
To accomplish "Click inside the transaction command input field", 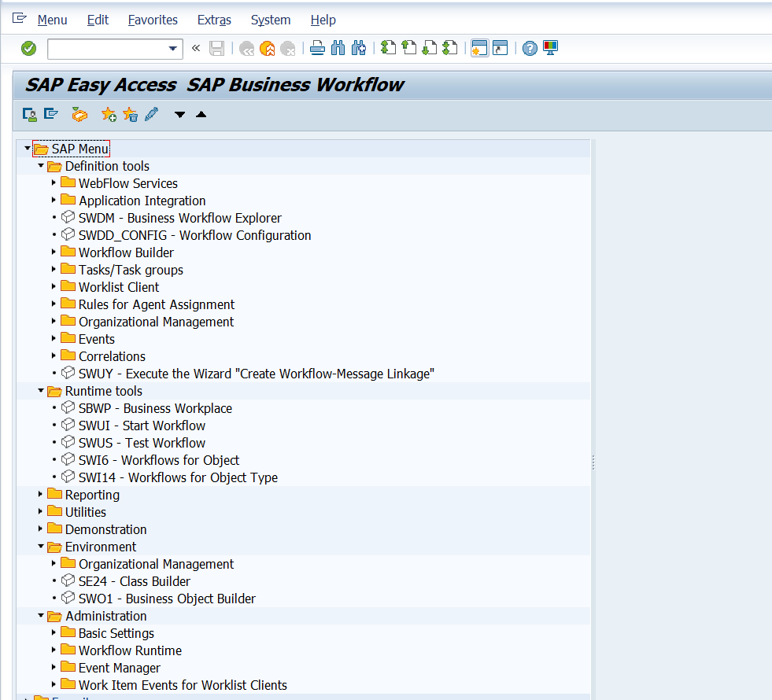I will coord(106,49).
